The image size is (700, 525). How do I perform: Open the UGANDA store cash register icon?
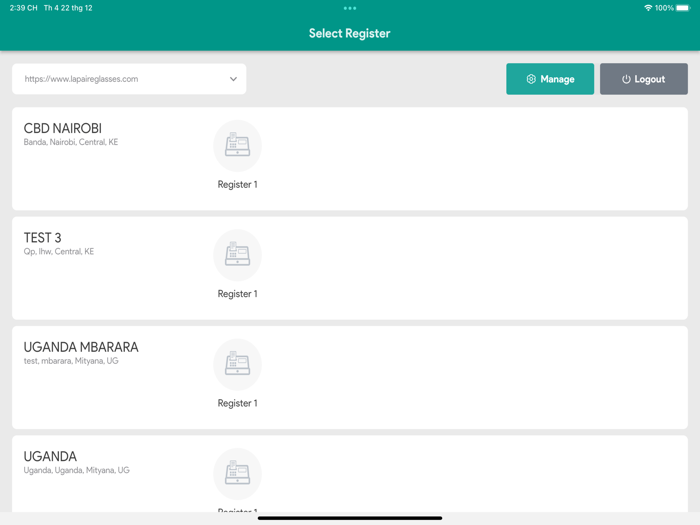point(238,474)
